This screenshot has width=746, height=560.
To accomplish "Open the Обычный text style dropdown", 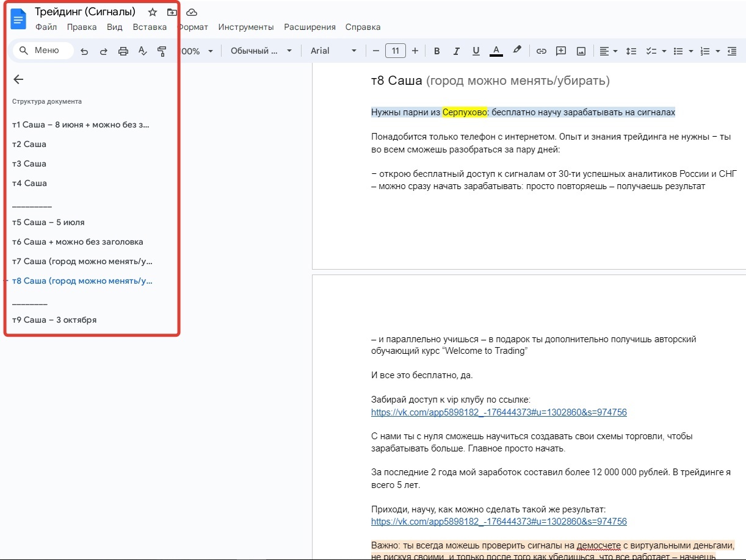I will [261, 51].
